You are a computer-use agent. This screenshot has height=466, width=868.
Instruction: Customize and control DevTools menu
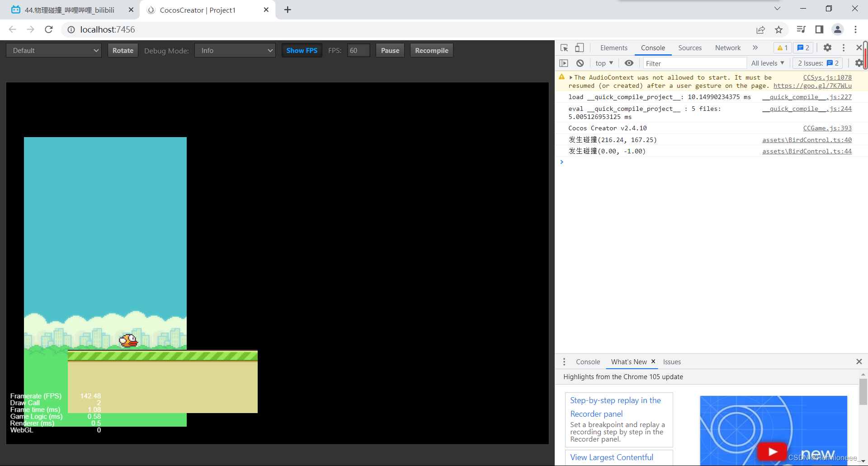point(844,48)
